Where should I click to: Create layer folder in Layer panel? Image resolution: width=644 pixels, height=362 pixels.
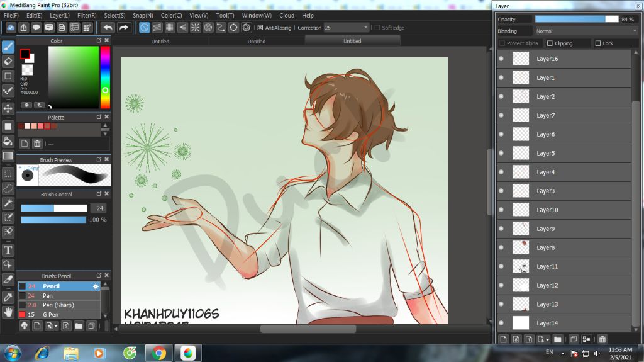[557, 339]
